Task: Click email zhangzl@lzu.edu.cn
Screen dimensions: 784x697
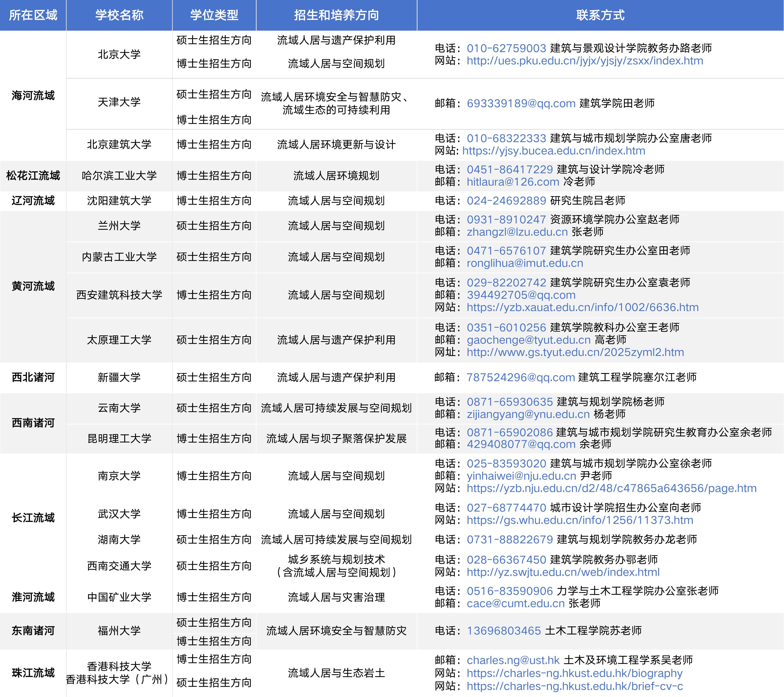Action: click(x=517, y=232)
